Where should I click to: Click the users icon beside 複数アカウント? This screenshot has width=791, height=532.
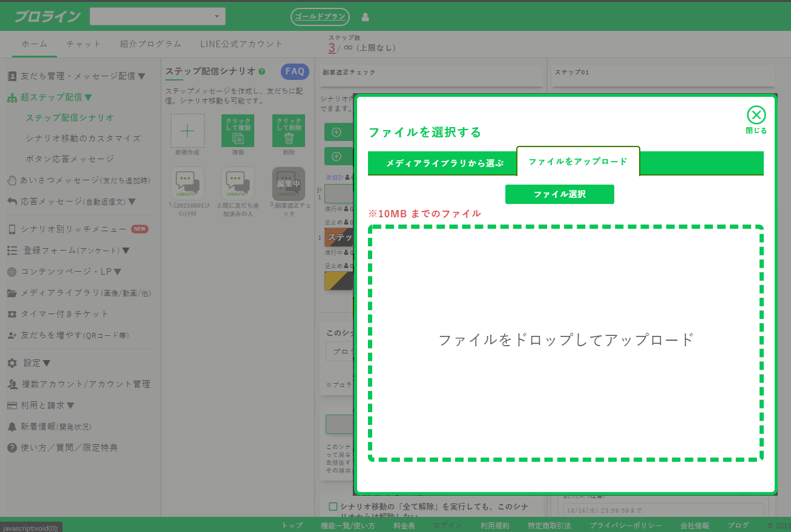click(x=12, y=384)
